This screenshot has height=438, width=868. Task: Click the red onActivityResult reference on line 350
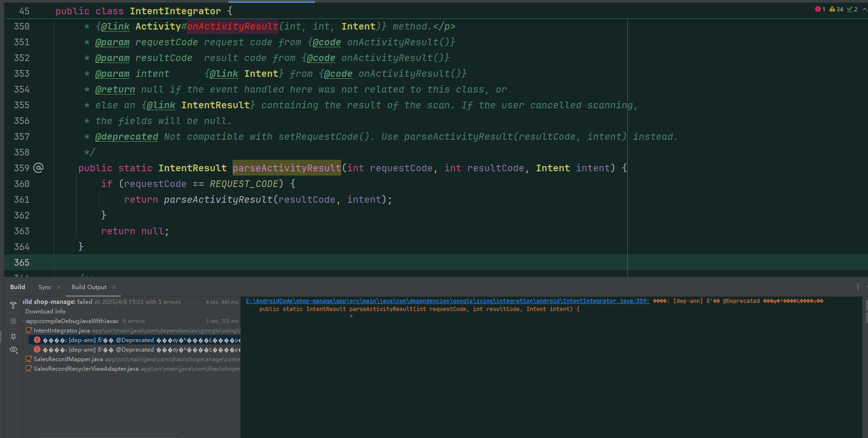pyautogui.click(x=233, y=26)
